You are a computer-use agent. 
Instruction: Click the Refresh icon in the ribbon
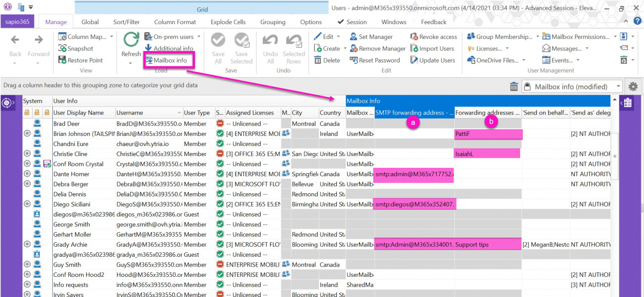(131, 40)
